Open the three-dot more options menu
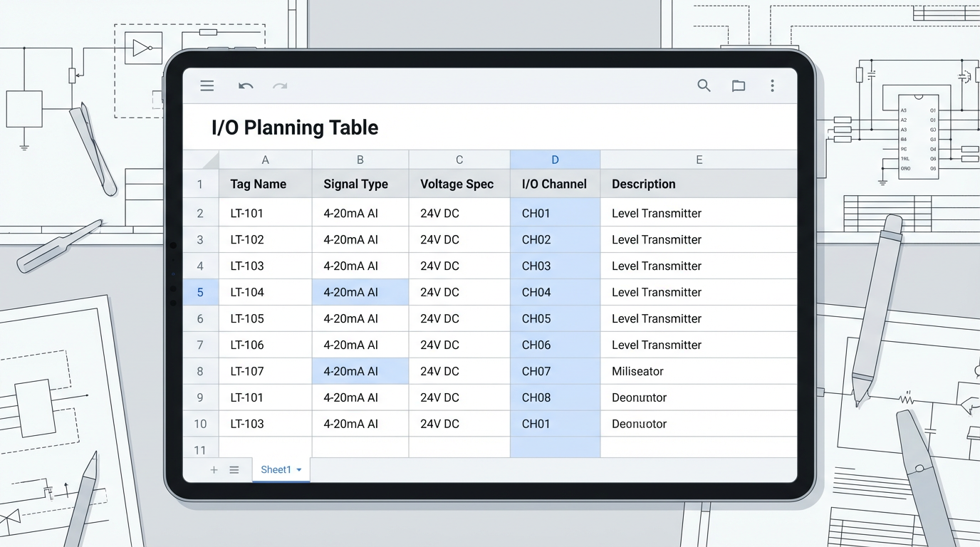 tap(772, 86)
